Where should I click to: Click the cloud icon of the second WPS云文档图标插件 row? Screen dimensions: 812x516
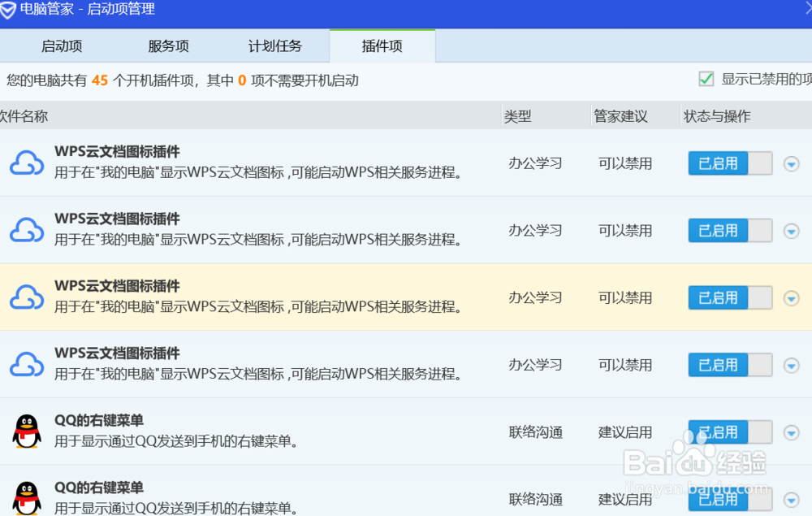click(27, 230)
